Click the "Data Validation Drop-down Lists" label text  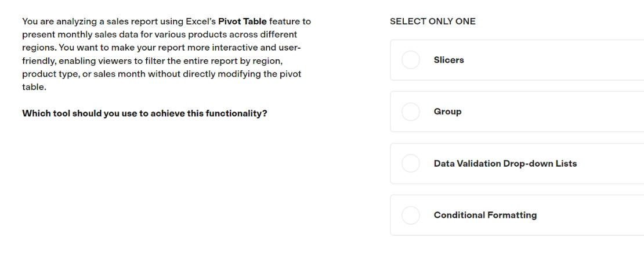(505, 164)
